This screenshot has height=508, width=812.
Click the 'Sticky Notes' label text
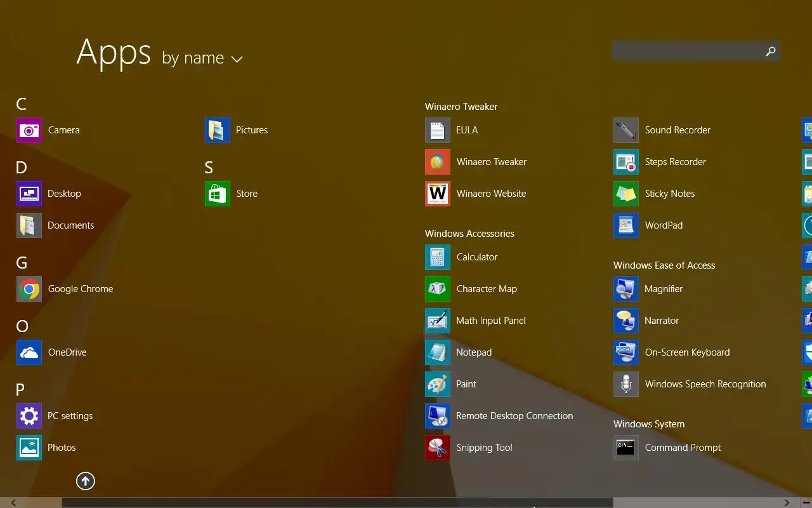tap(670, 194)
